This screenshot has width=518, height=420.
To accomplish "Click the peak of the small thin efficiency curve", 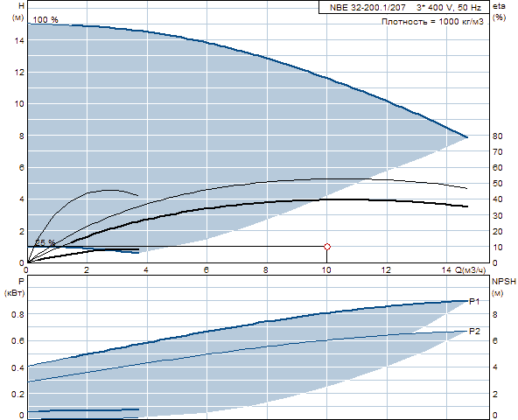I will click(110, 190).
